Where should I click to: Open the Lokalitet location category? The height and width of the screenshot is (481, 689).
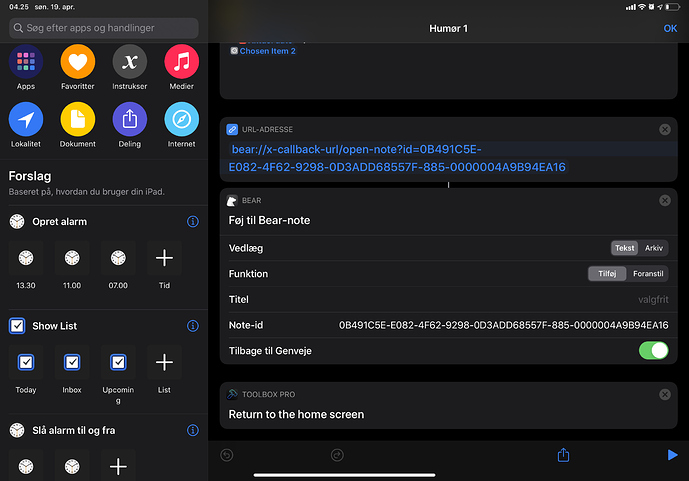tap(26, 125)
